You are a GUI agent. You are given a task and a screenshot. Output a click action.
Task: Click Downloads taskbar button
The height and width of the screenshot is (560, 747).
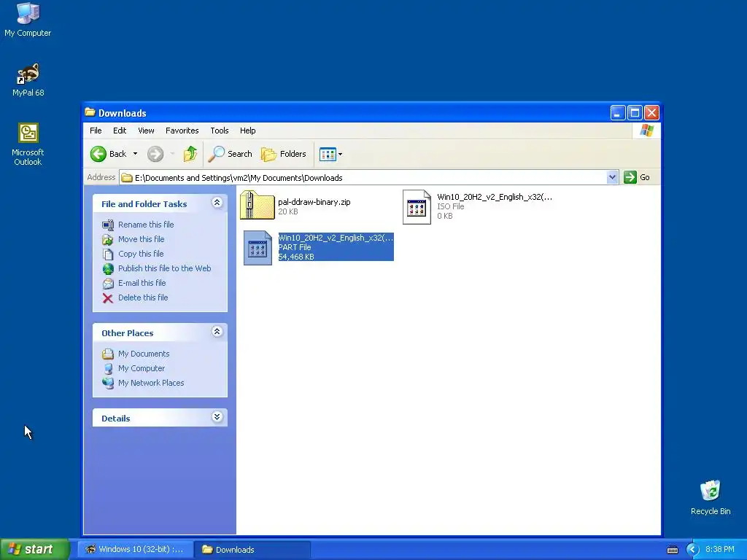pos(252,550)
